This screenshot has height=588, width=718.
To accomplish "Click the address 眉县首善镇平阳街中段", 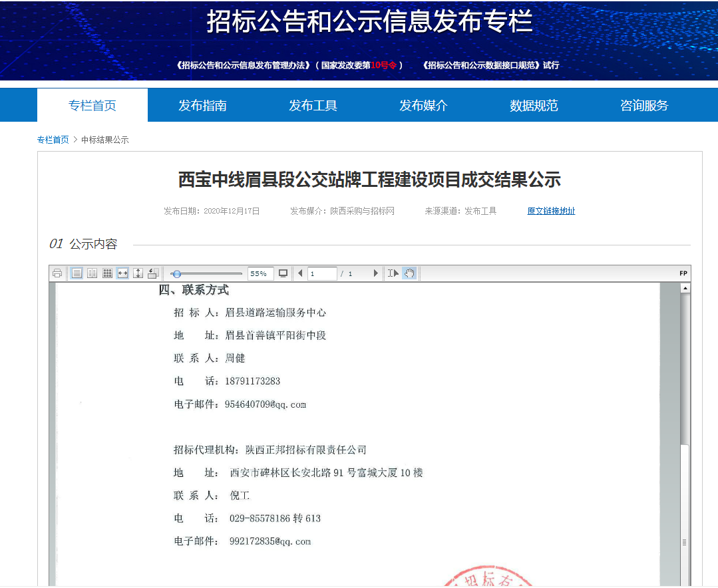I will pyautogui.click(x=275, y=335).
